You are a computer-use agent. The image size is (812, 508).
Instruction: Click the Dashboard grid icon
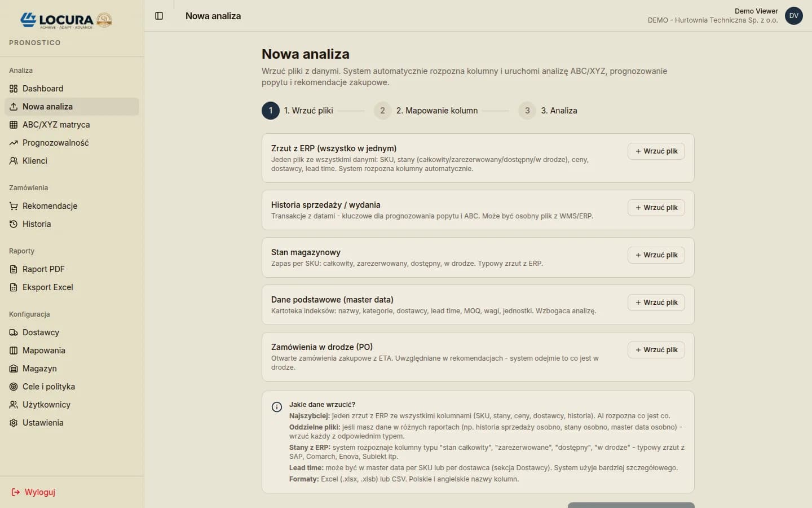14,89
